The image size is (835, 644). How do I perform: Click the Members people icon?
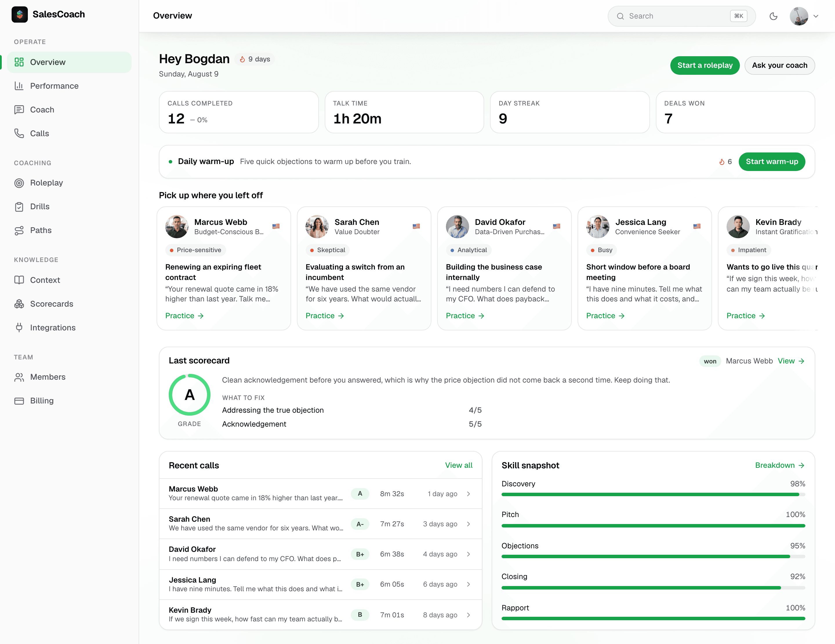(19, 377)
